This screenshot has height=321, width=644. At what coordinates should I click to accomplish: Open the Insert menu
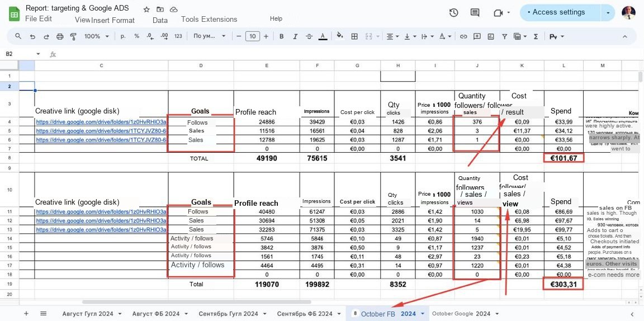(101, 20)
